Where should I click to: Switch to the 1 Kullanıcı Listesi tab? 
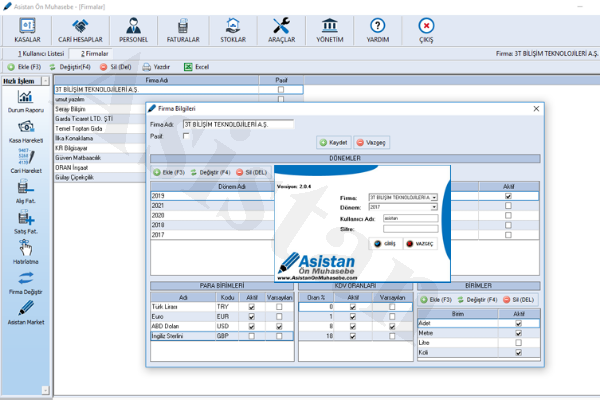[x=41, y=54]
